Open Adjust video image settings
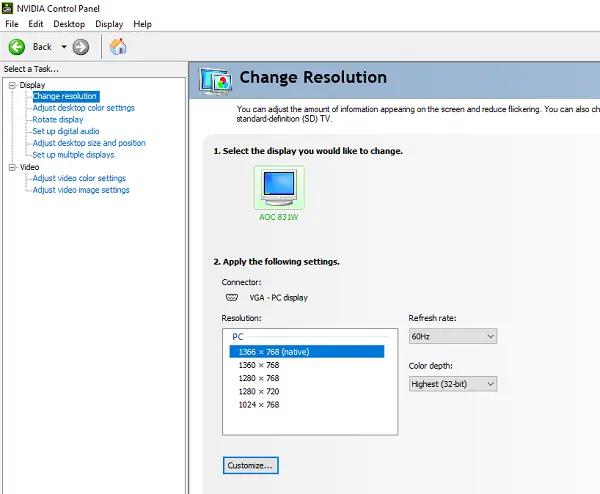This screenshot has width=600, height=494. 81,190
